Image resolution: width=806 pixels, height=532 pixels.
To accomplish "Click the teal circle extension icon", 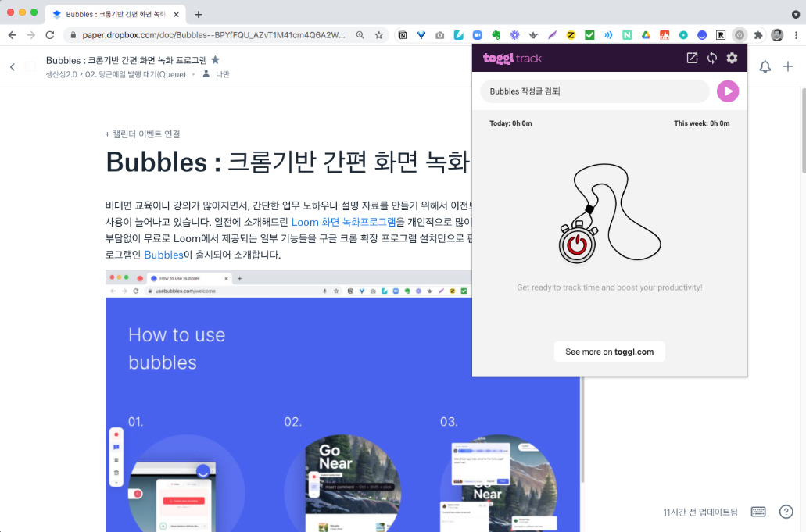I will 683,35.
